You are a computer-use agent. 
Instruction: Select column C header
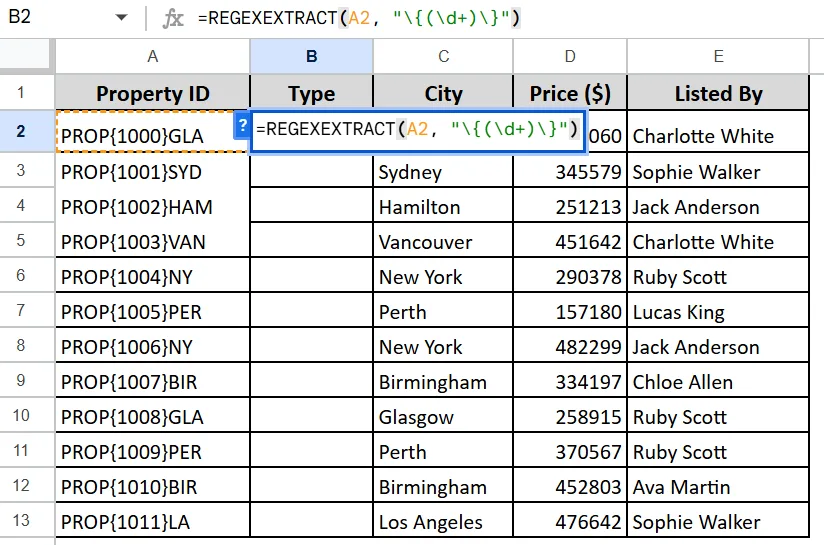(443, 56)
